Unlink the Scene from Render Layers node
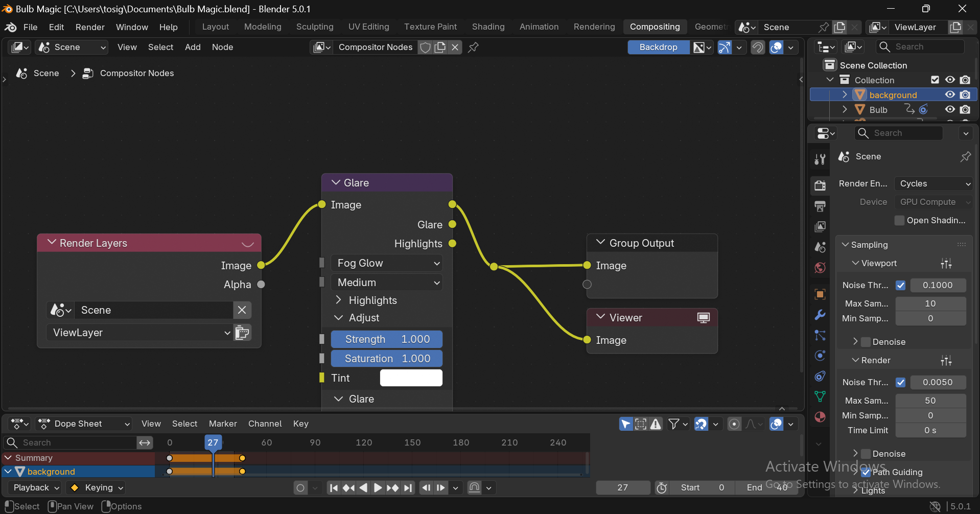Viewport: 980px width, 514px height. (x=242, y=310)
